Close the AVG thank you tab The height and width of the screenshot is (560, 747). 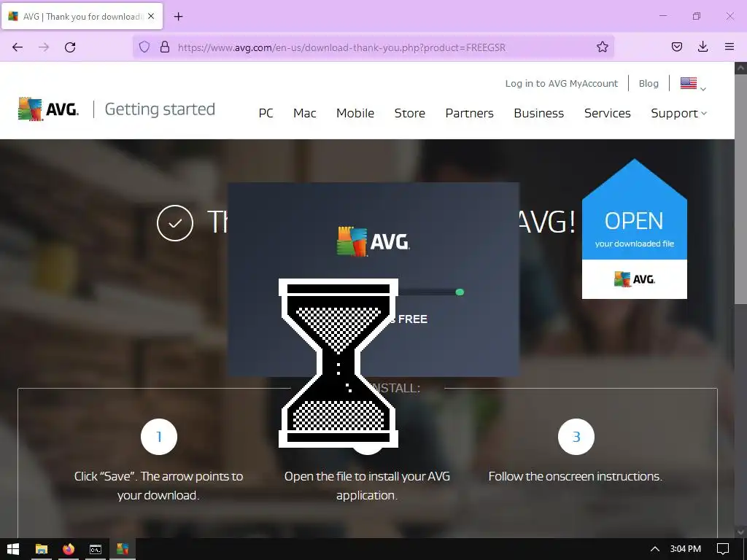pos(151,16)
